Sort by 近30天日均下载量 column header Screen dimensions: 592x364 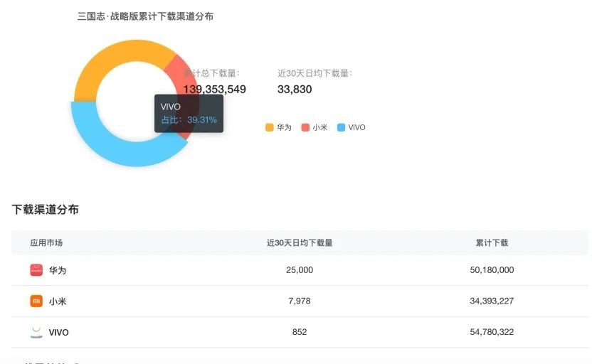click(x=300, y=242)
